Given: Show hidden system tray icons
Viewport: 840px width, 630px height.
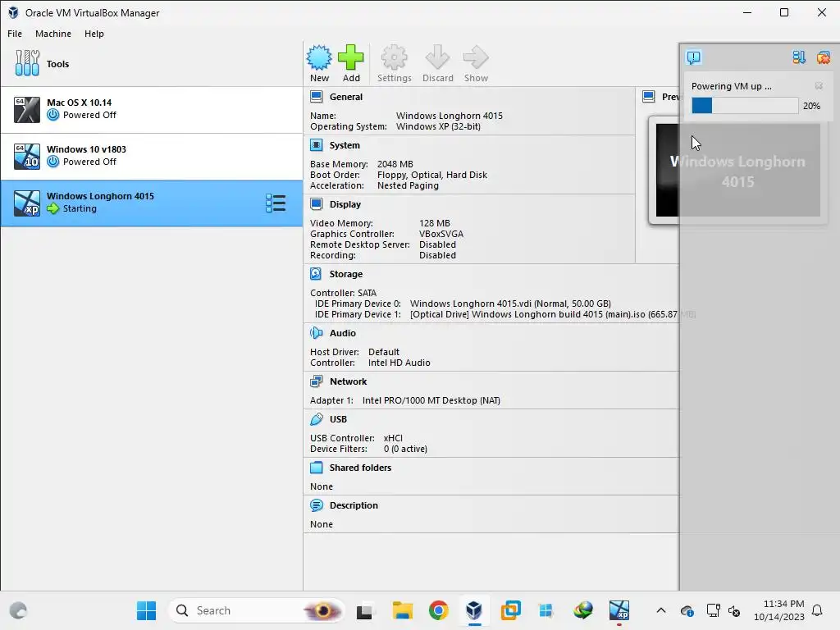Looking at the screenshot, I should [x=661, y=610].
